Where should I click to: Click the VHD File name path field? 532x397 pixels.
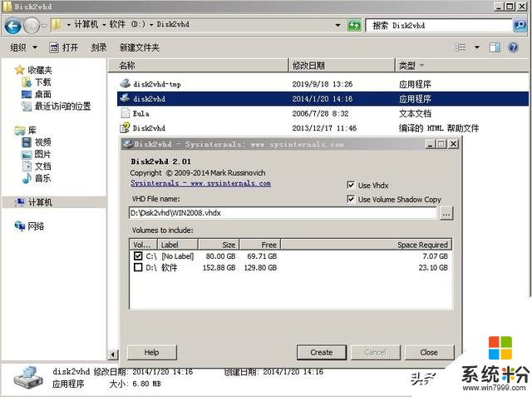coord(283,213)
